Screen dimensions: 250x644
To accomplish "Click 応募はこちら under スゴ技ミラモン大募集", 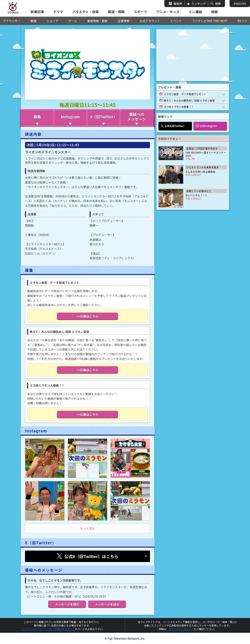I will [87, 414].
